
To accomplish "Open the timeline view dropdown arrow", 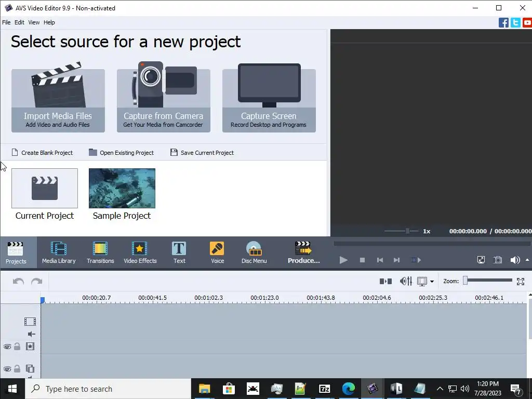I will point(432,281).
